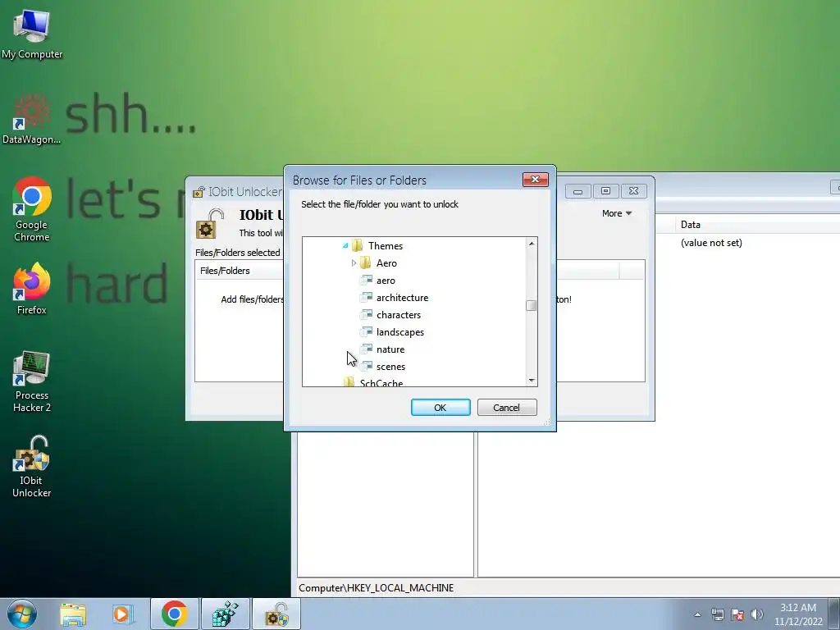Image resolution: width=840 pixels, height=630 pixels.
Task: Select the aero theme file icon
Action: click(367, 280)
